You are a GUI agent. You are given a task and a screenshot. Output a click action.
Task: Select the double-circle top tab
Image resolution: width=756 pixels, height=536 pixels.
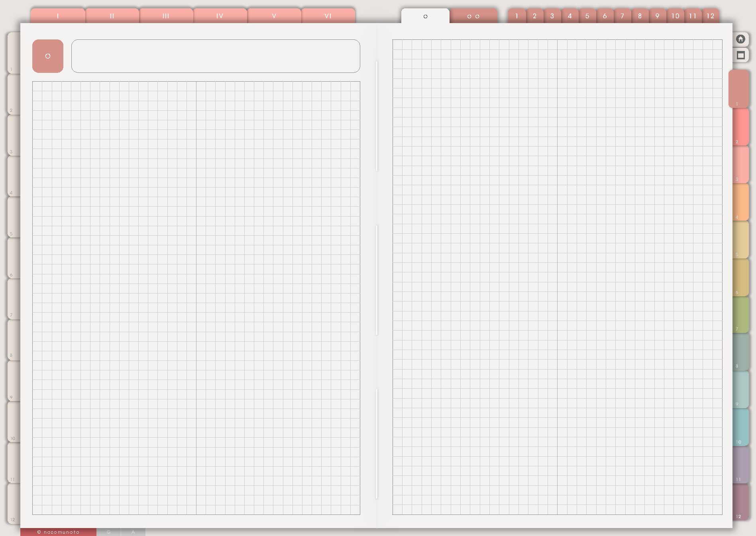coord(473,16)
